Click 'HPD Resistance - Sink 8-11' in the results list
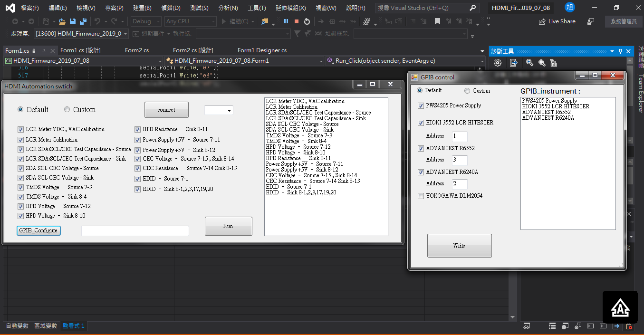Image resolution: width=644 pixels, height=335 pixels. pyautogui.click(x=298, y=158)
